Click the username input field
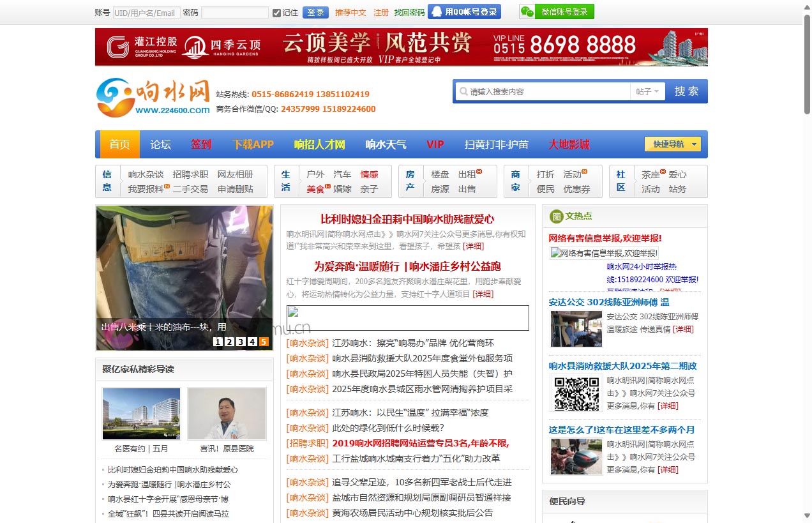This screenshot has height=523, width=812. tap(146, 13)
